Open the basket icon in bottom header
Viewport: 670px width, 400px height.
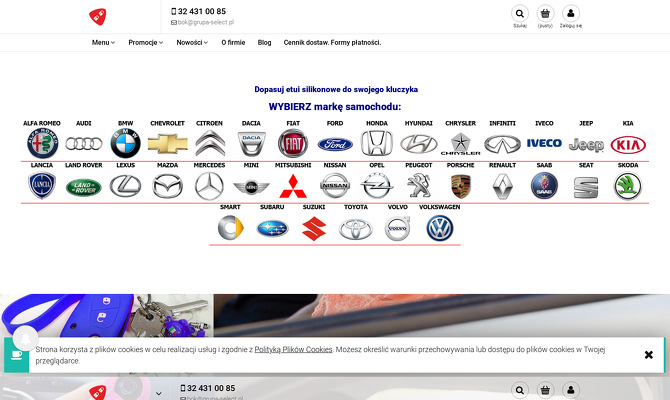click(545, 390)
